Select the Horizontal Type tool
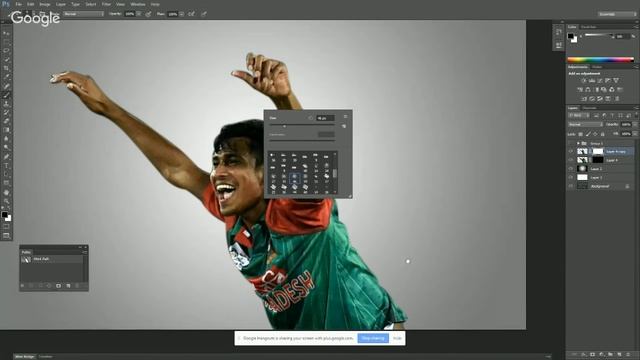 [6, 166]
